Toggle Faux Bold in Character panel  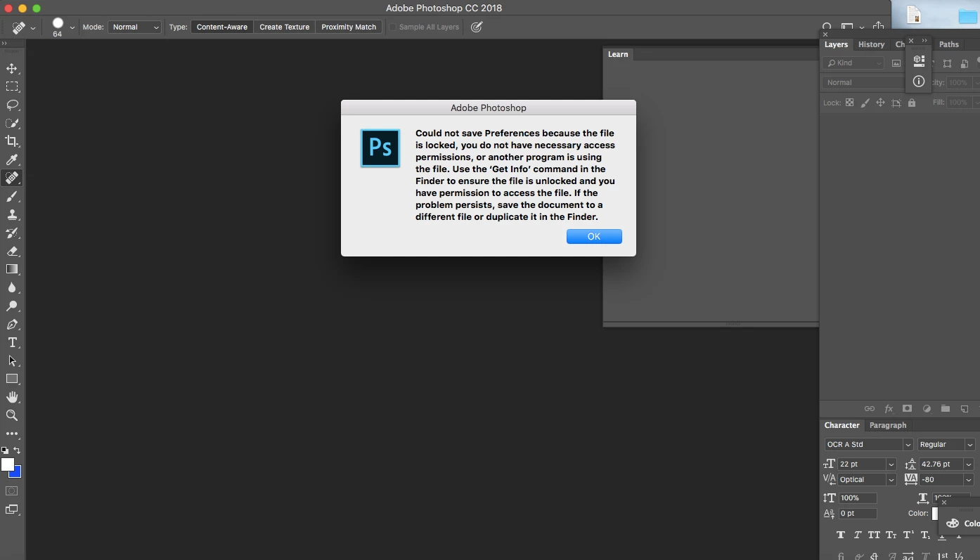841,535
